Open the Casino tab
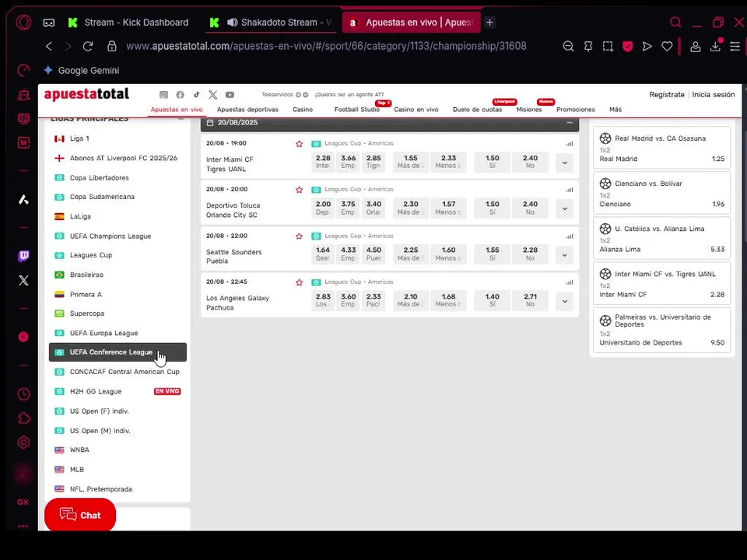The width and height of the screenshot is (747, 560). coord(303,110)
